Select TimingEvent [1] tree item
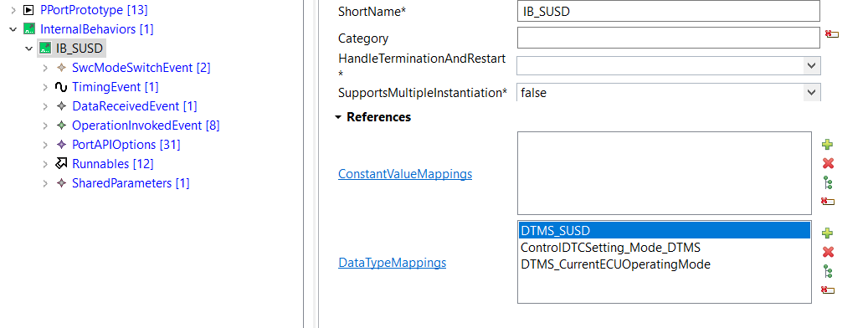Image resolution: width=868 pixels, height=328 pixels. pos(116,87)
